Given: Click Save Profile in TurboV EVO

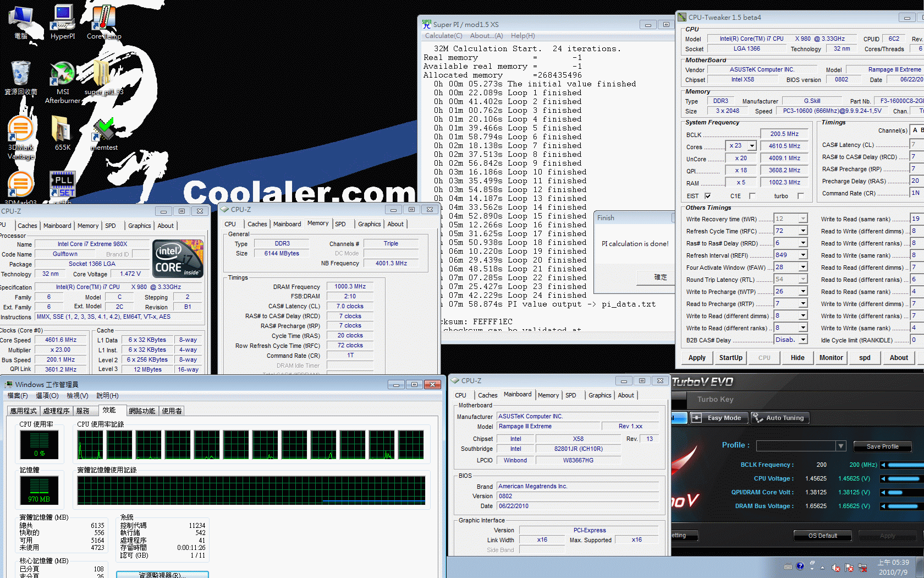Looking at the screenshot, I should [x=882, y=446].
